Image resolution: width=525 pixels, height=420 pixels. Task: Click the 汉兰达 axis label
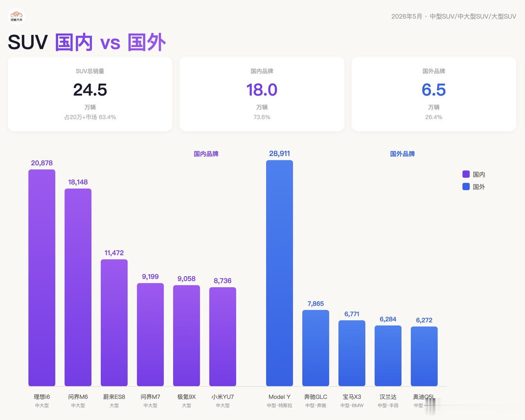coord(388,397)
